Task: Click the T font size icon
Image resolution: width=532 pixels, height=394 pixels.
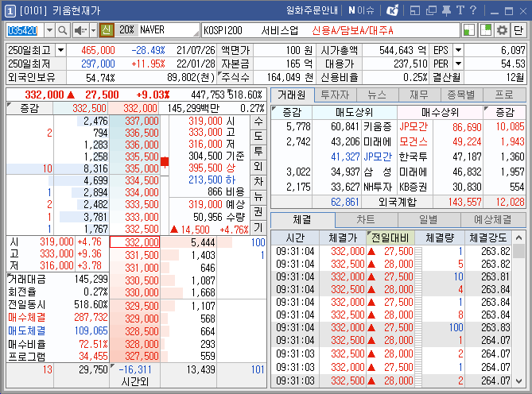Action: [x=460, y=10]
